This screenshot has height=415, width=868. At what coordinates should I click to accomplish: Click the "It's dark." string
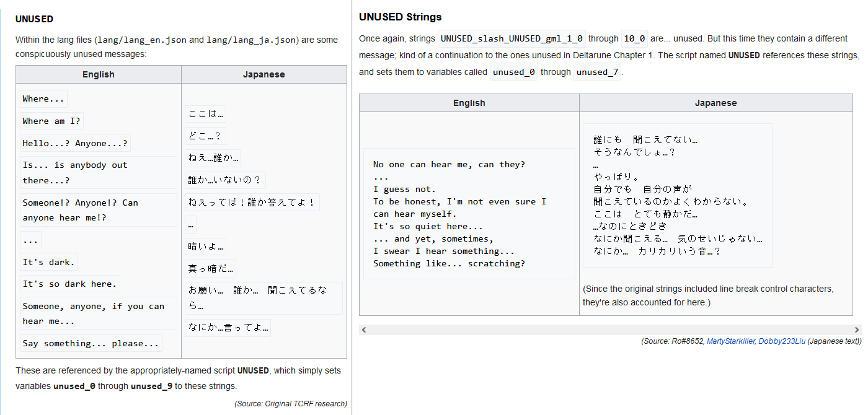coord(49,262)
